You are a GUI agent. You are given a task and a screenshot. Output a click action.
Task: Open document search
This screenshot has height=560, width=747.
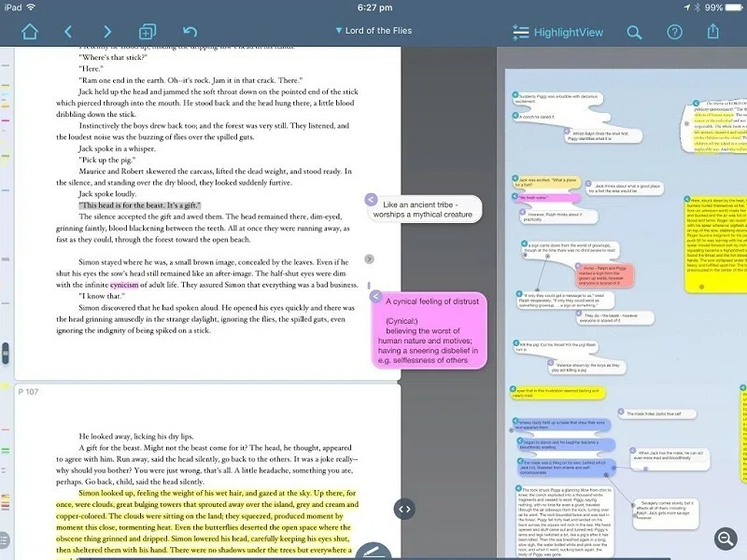[634, 33]
